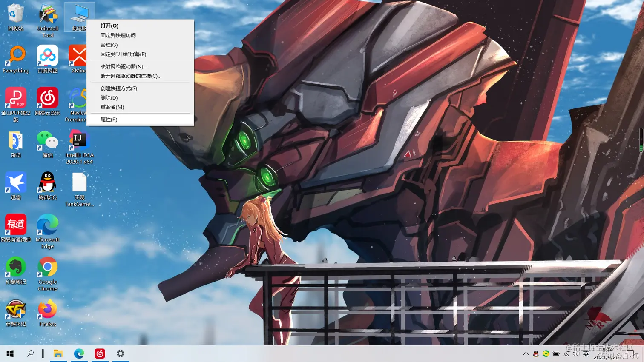Click the QQ penguin tray icon
The height and width of the screenshot is (362, 644).
pos(536,353)
